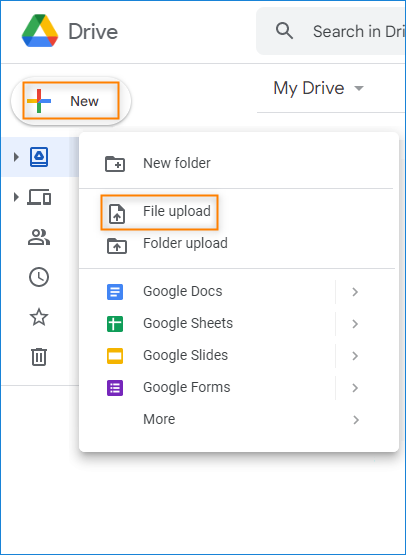Expand Google Sheets submenu arrow
The image size is (406, 555).
click(355, 324)
